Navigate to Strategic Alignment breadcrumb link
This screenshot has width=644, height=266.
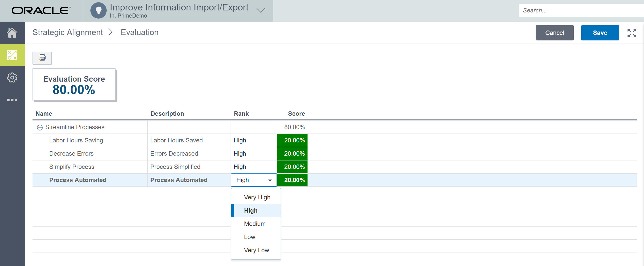tap(68, 33)
